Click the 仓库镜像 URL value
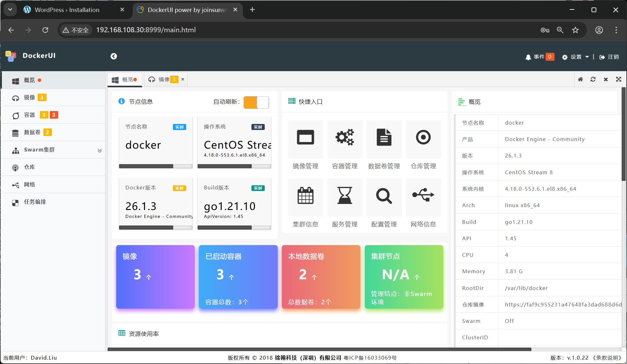 click(563, 305)
